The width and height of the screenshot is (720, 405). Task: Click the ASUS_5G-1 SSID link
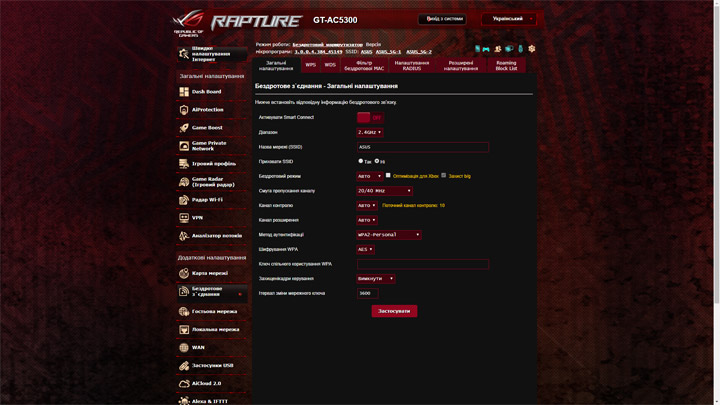click(388, 52)
